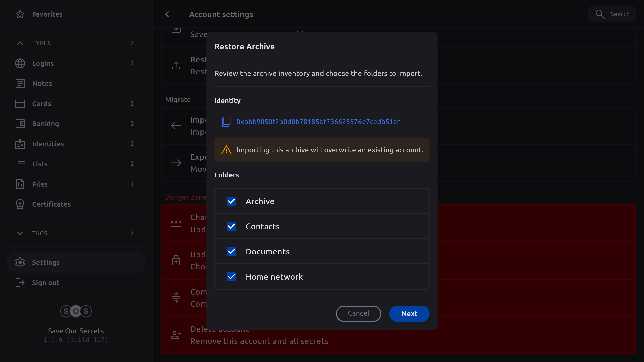Click the search magnifier icon
Screen dimensions: 644x362
[600, 14]
